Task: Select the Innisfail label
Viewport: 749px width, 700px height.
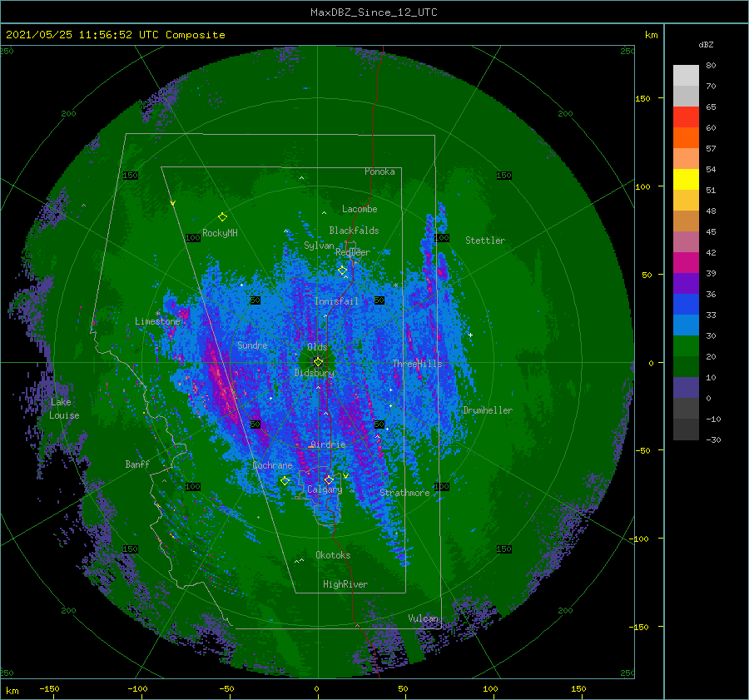Action: click(336, 301)
